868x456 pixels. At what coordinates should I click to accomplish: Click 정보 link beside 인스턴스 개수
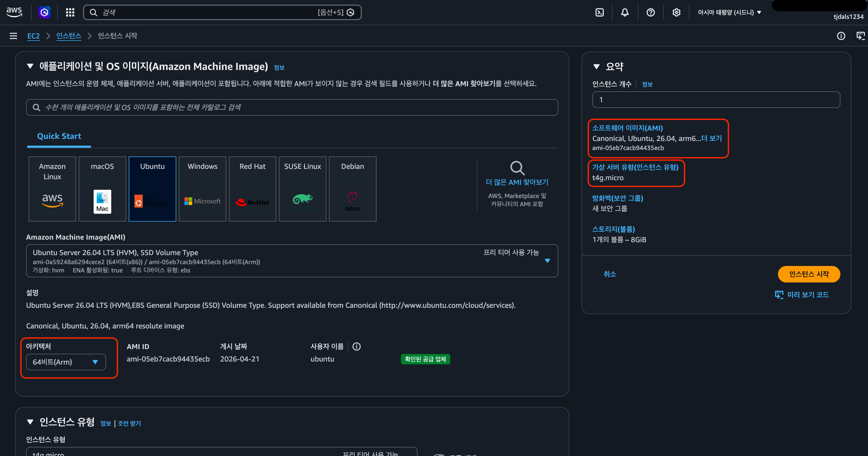647,84
